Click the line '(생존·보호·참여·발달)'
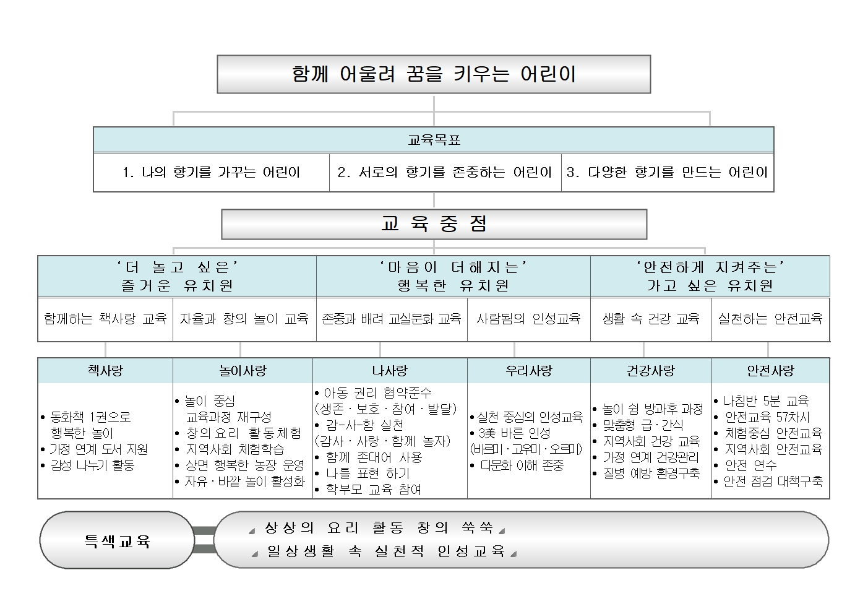The width and height of the screenshot is (868, 614). (386, 409)
